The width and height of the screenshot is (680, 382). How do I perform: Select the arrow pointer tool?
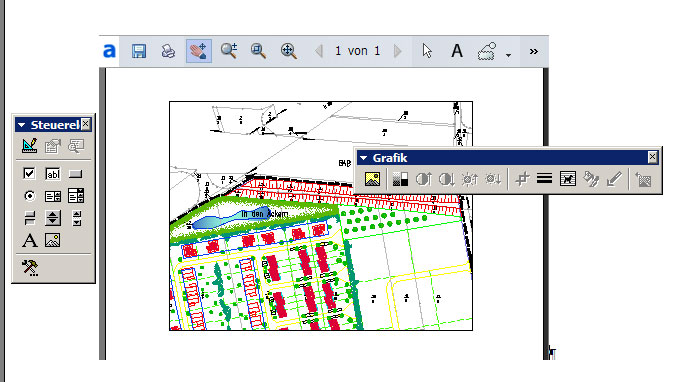(x=427, y=51)
